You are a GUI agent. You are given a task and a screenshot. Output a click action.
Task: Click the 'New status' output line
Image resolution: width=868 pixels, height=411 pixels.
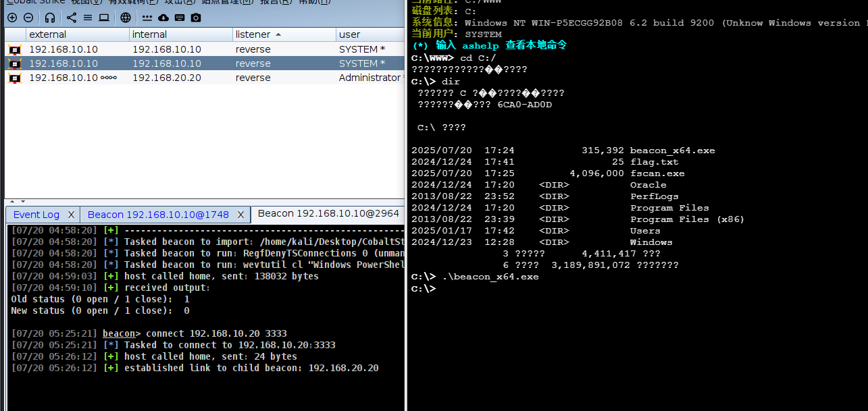pos(100,310)
